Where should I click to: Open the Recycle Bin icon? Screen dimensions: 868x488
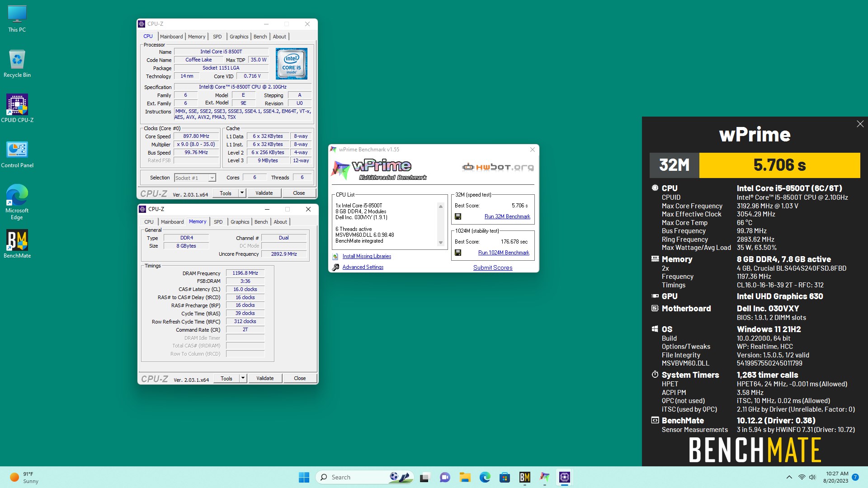17,64
